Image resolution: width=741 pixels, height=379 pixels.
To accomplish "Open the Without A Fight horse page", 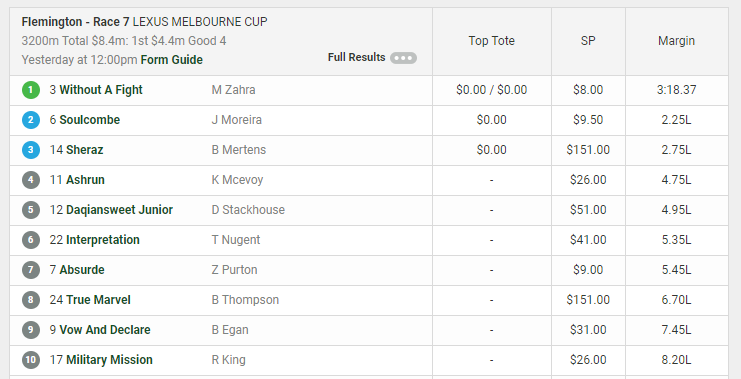I will coord(101,90).
